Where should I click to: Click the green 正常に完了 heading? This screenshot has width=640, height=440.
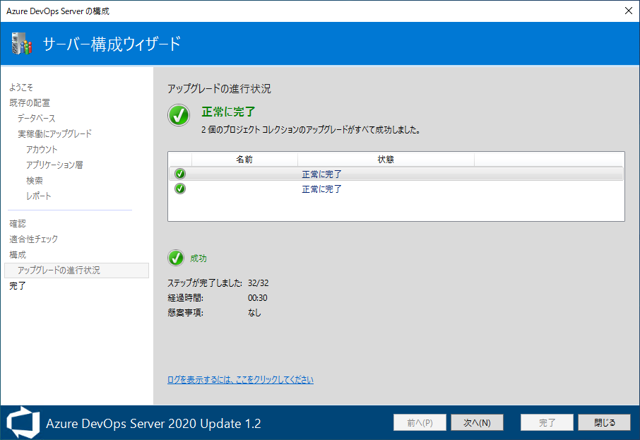pos(228,112)
